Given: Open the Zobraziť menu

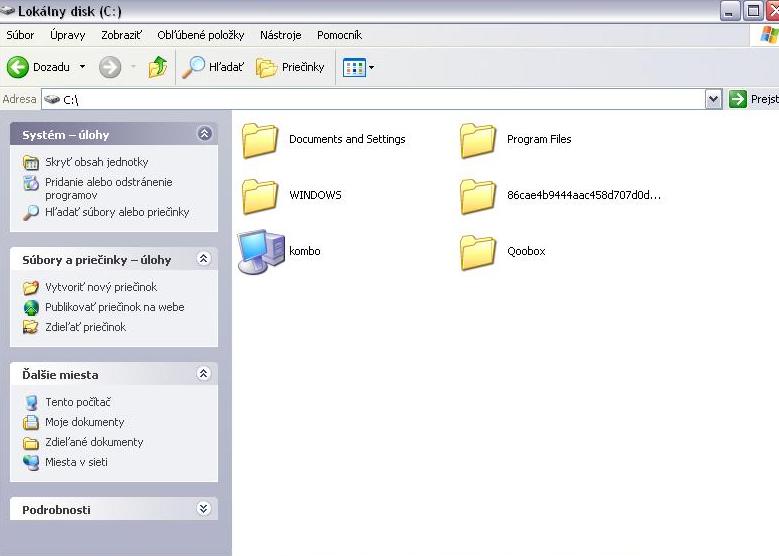Looking at the screenshot, I should coord(121,35).
